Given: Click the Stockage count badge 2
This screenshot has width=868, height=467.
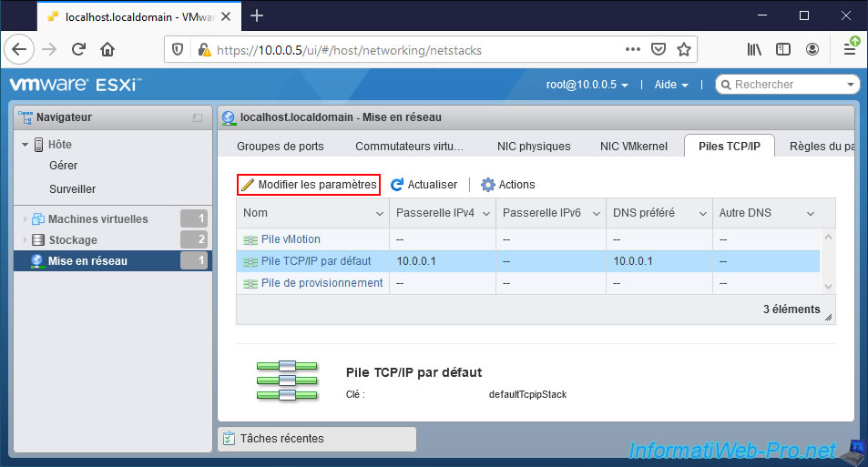Looking at the screenshot, I should [194, 239].
